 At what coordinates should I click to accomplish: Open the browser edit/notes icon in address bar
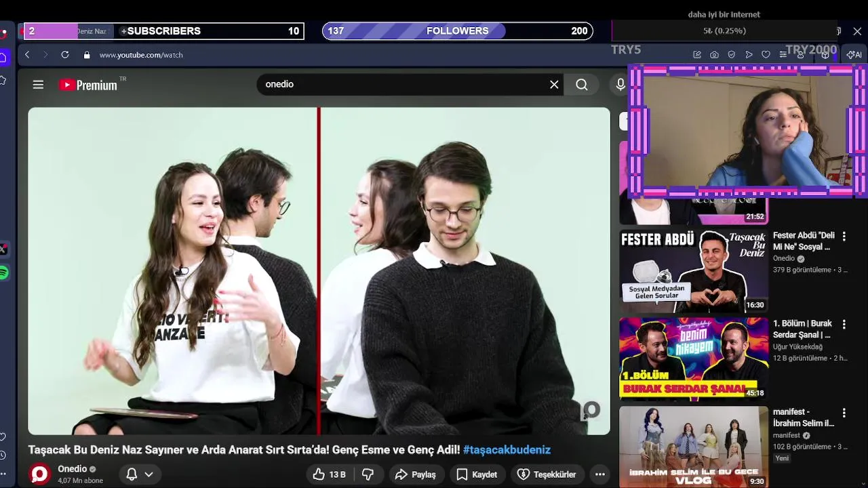tap(696, 55)
